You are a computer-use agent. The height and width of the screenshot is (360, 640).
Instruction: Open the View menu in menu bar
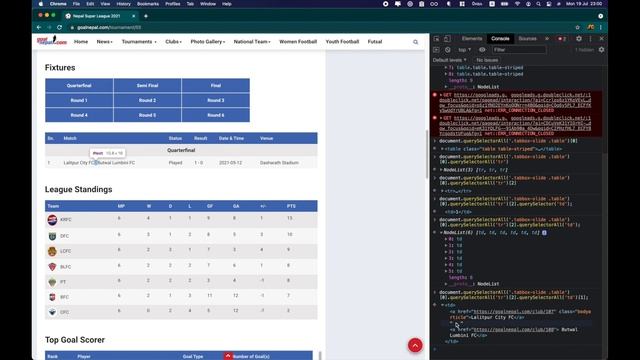pyautogui.click(x=105, y=4)
